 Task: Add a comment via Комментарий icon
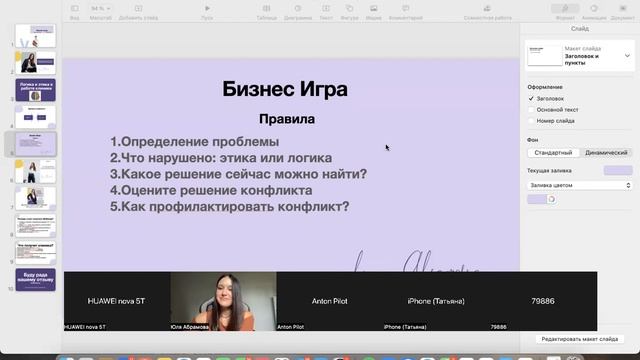pyautogui.click(x=406, y=9)
